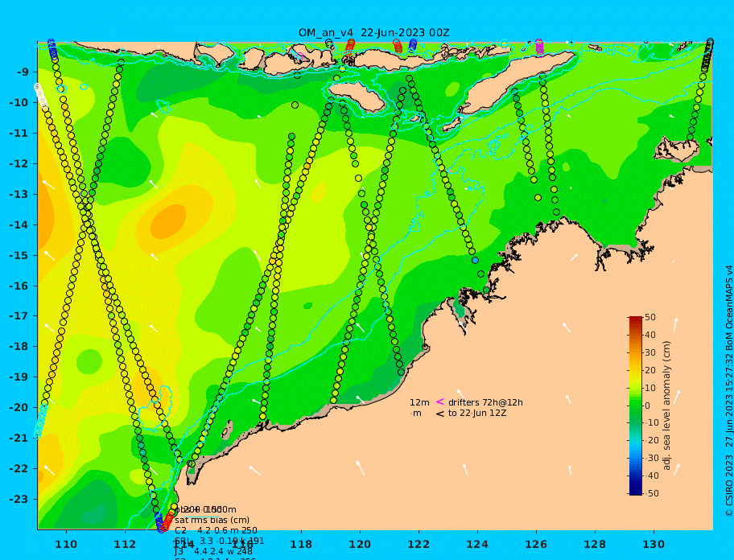Click the black arrow beside 'to 22 Jun 12Z'

coord(440,414)
